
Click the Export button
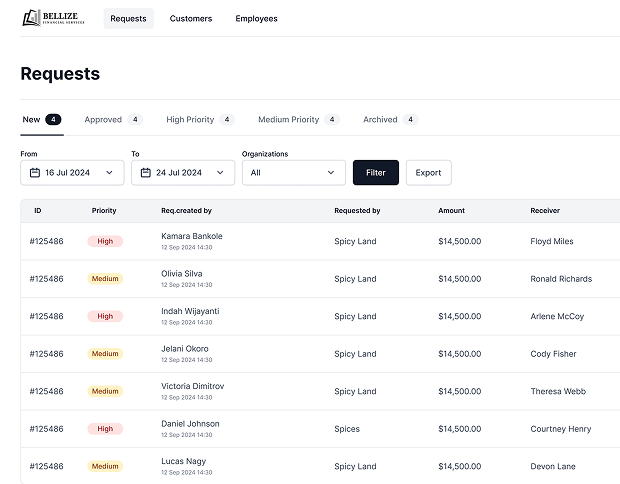(428, 173)
